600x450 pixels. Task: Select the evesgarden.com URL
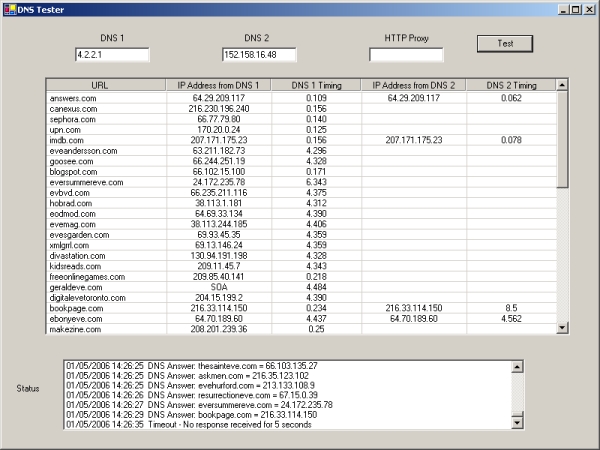point(79,235)
